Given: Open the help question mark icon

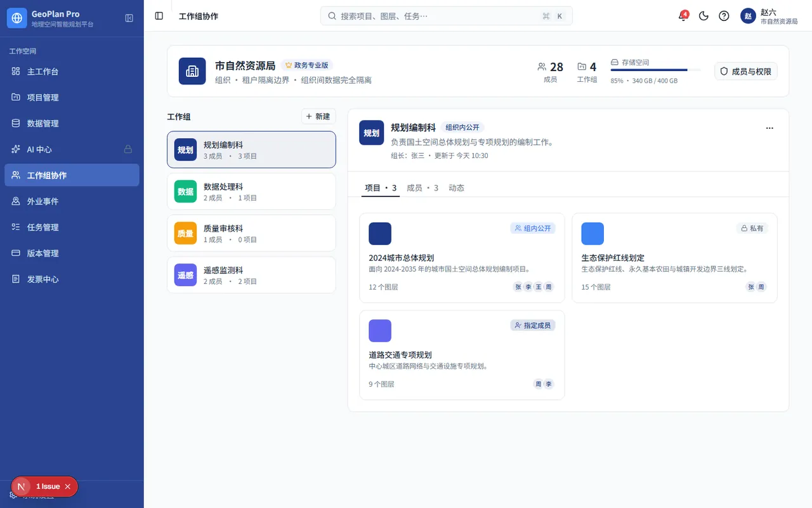Looking at the screenshot, I should click(x=724, y=16).
